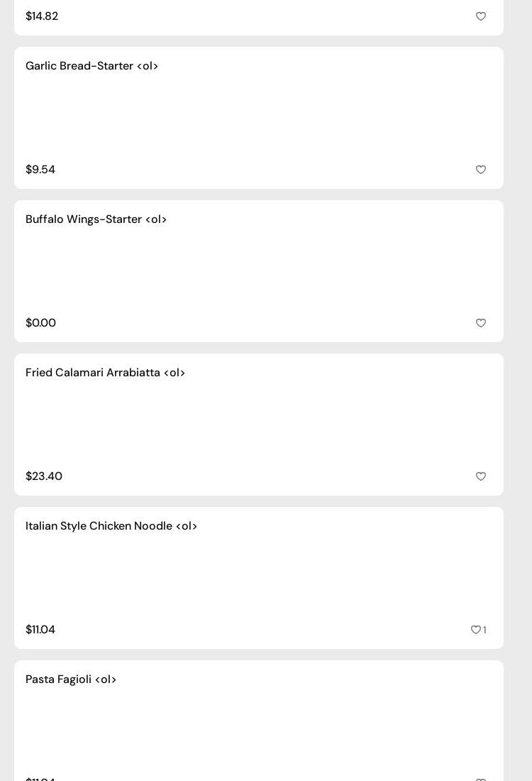Image resolution: width=532 pixels, height=781 pixels.
Task: Click empty body of Fried Calamari card
Action: click(x=259, y=425)
